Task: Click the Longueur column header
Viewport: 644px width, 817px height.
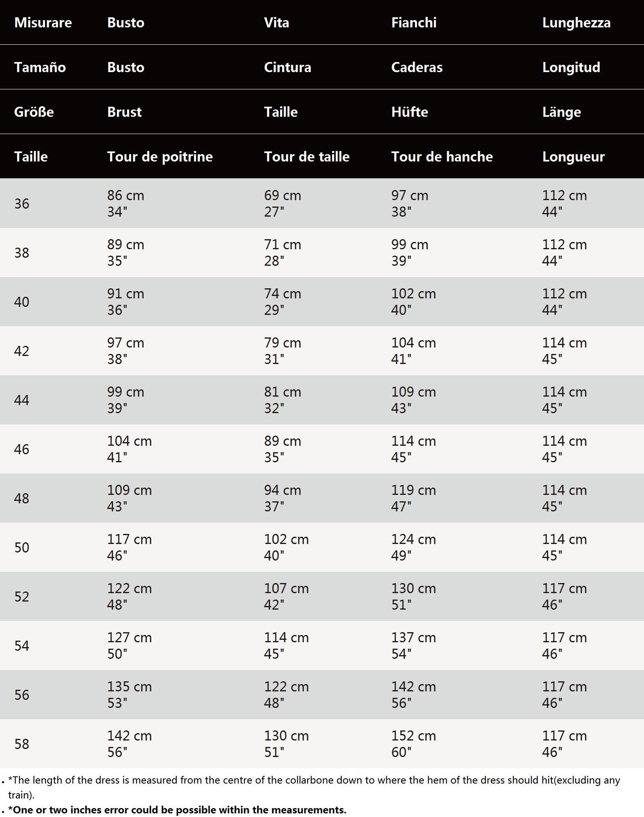Action: point(573,157)
